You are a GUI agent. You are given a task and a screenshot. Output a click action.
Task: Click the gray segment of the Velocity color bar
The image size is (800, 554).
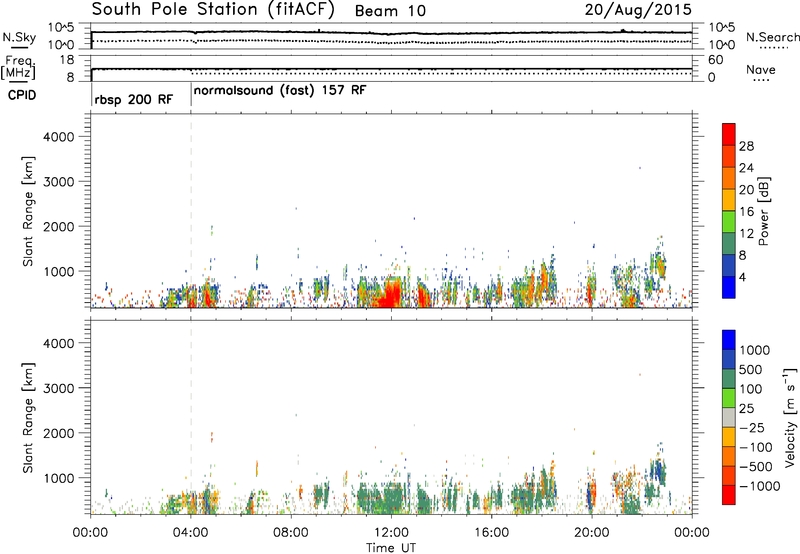729,417
